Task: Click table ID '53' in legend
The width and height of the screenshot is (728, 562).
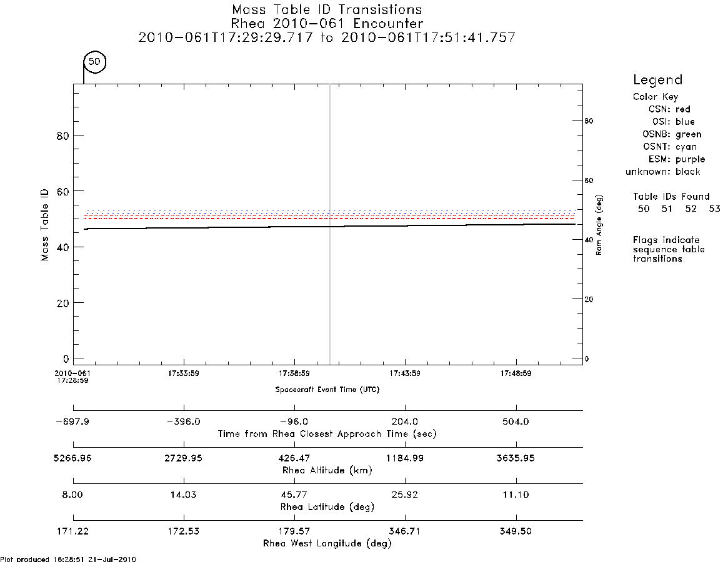Action: tap(714, 209)
